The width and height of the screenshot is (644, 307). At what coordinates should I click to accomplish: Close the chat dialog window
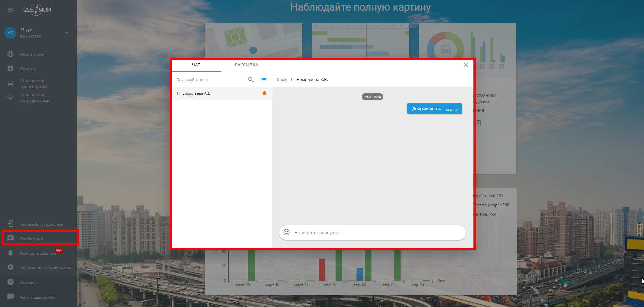tap(466, 65)
